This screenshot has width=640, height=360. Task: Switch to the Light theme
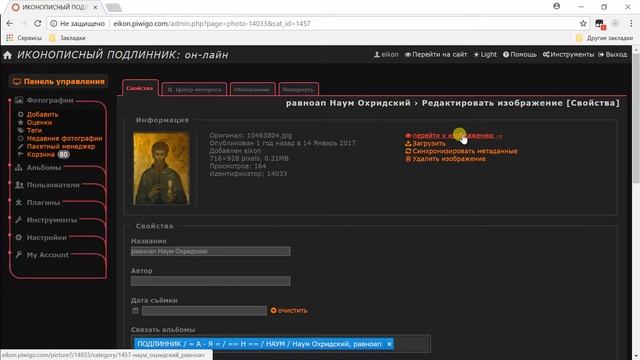[x=485, y=54]
